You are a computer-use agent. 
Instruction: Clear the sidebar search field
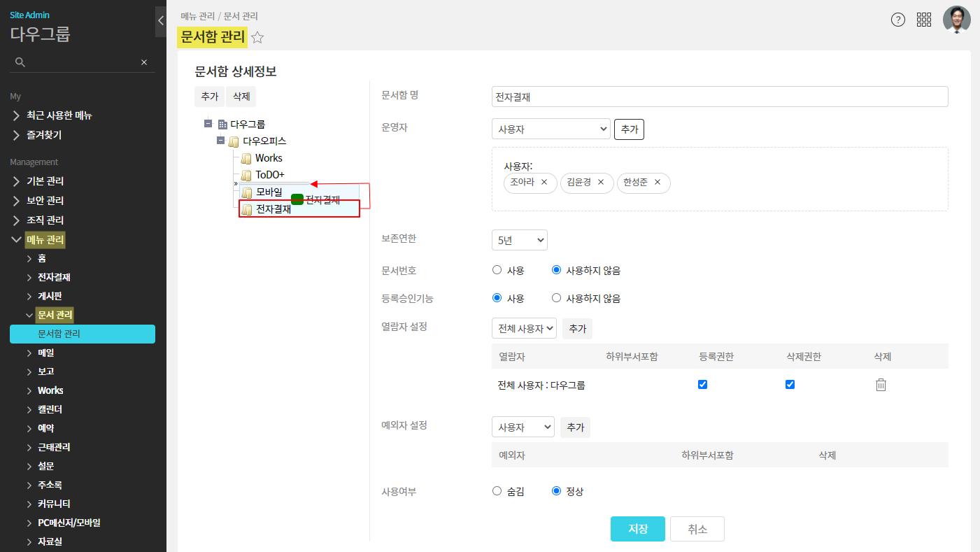[144, 62]
